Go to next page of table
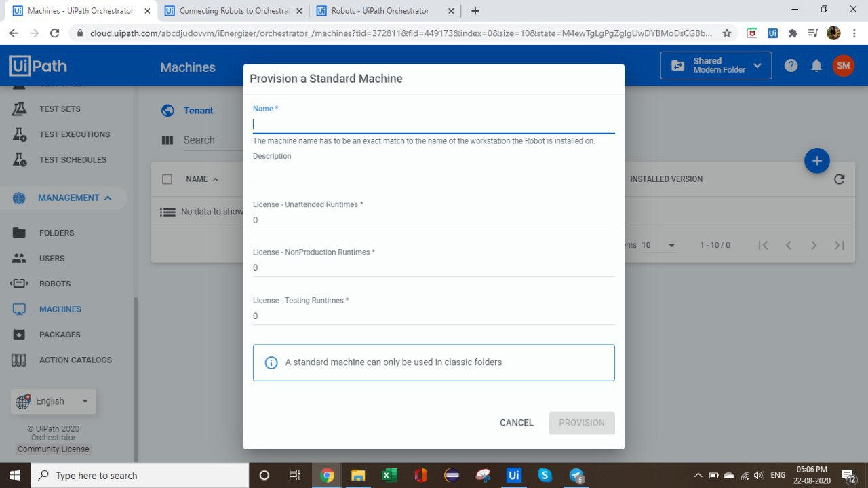This screenshot has width=868, height=488. click(814, 245)
